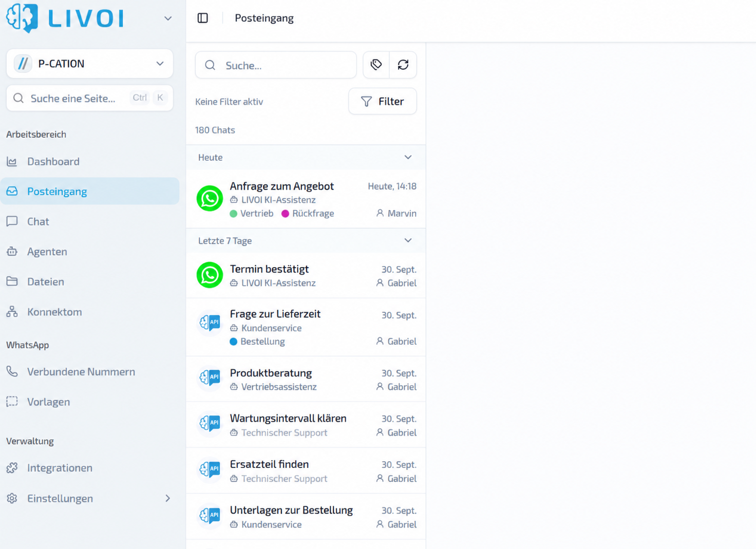The height and width of the screenshot is (549, 756).
Task: Click Heute, 14:18 timestamp
Action: point(392,186)
